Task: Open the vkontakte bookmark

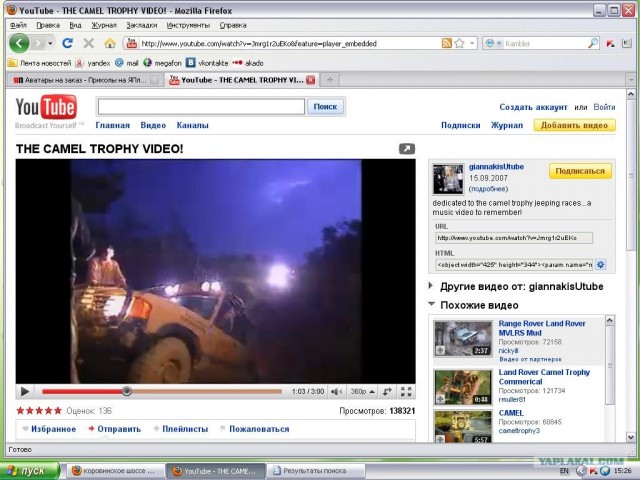Action: pos(207,63)
